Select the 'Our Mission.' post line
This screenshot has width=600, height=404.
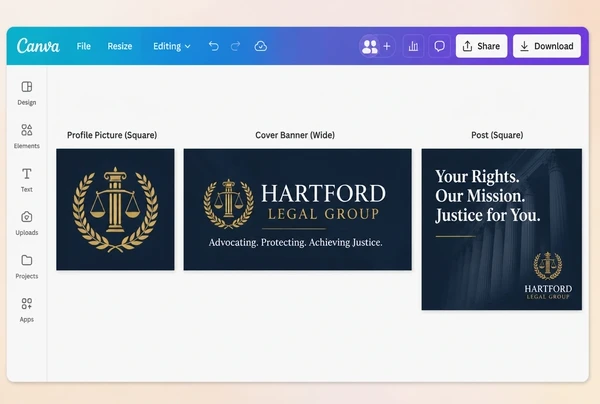(x=480, y=196)
